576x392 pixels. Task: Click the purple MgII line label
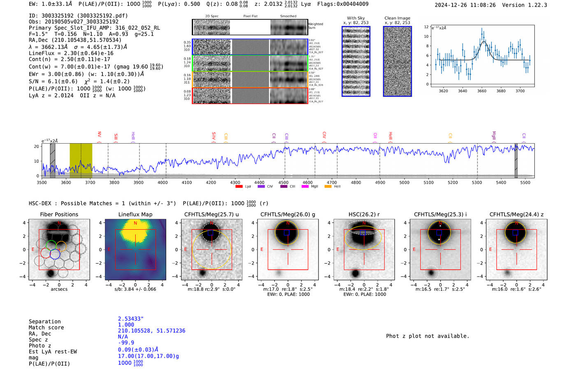494,135
